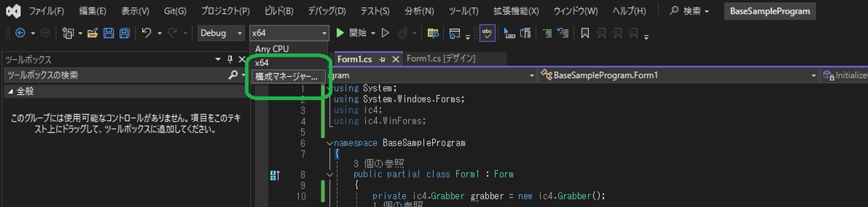Image resolution: width=868 pixels, height=207 pixels.
Task: Click the code line 'using ic4.WinForms;'
Action: click(380, 121)
